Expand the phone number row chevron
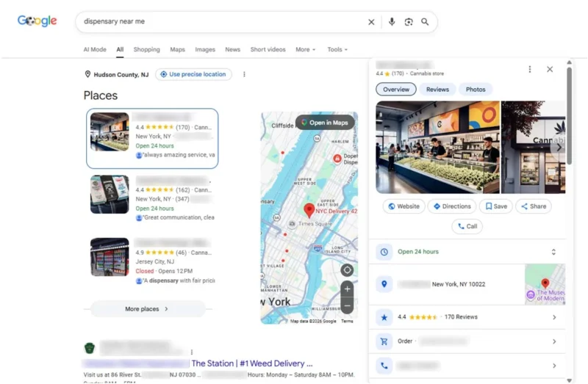This screenshot has height=384, width=588. tap(554, 366)
